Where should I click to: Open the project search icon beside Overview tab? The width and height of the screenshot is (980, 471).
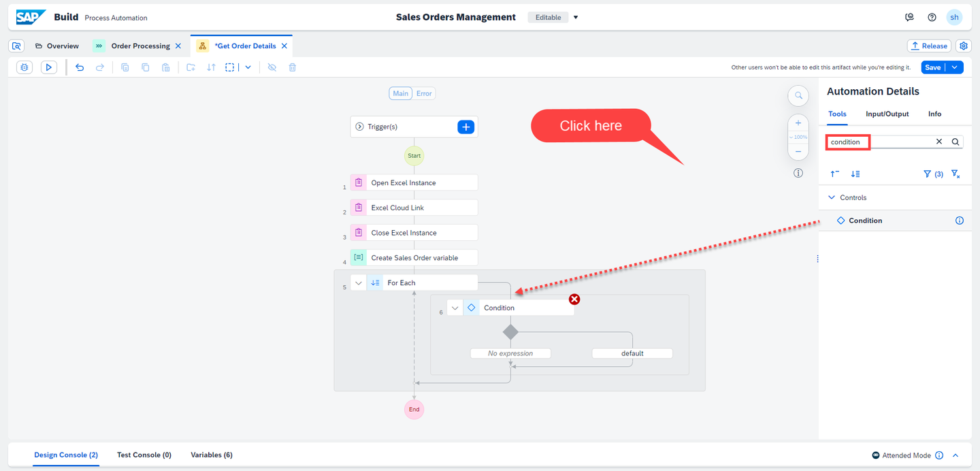[x=17, y=46]
